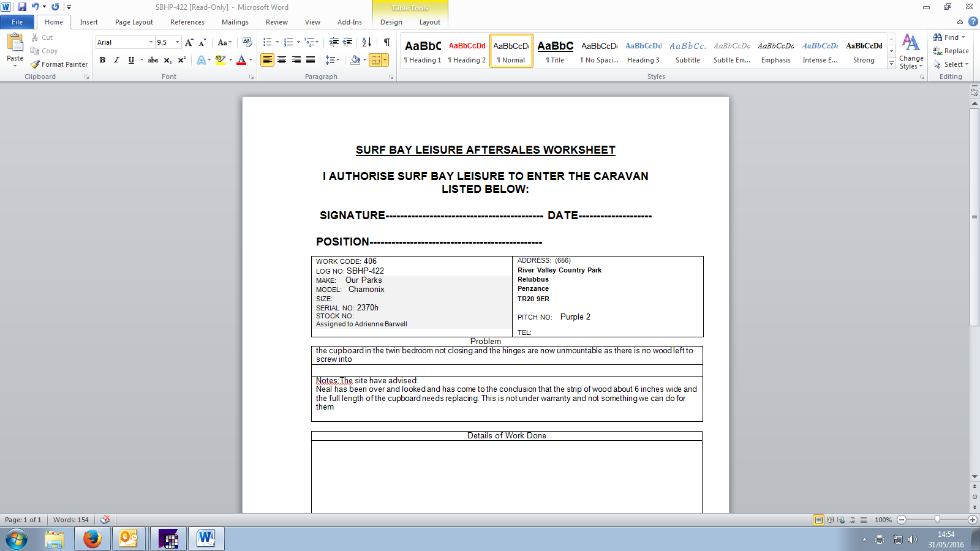Open the References tab
Viewport: 980px width, 551px height.
187,22
